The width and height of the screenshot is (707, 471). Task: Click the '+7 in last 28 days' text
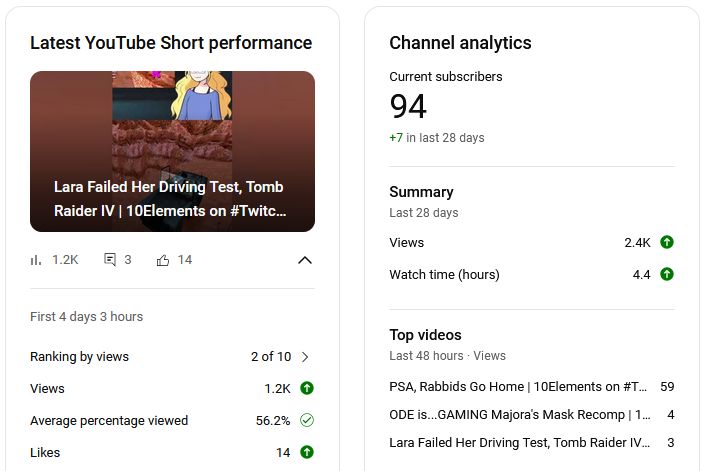tap(437, 137)
